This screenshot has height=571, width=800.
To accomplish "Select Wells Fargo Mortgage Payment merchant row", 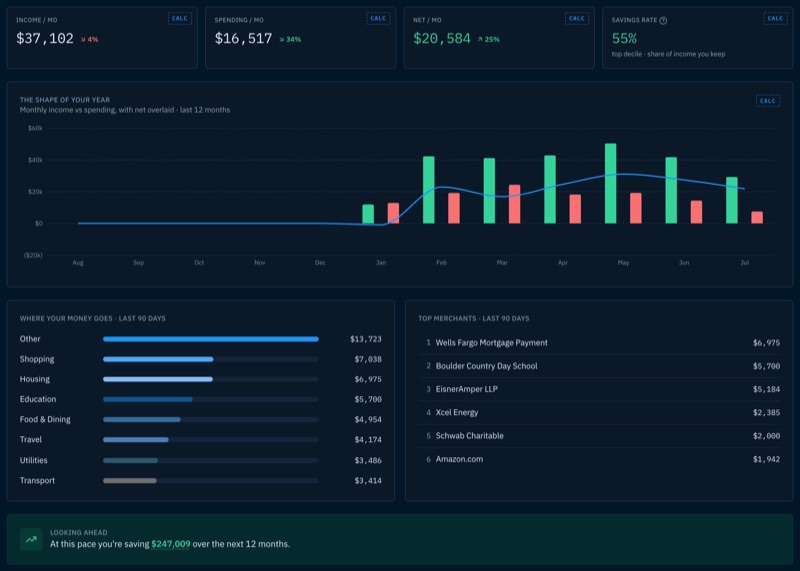I will click(599, 343).
